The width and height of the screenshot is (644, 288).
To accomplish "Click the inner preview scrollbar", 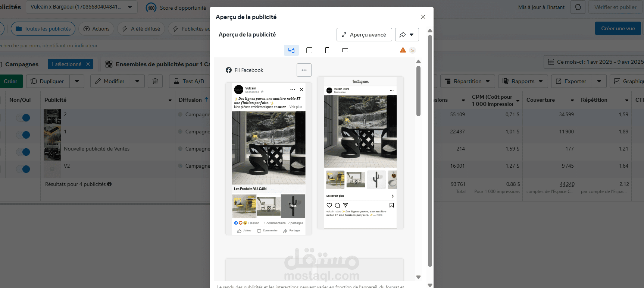I will [x=418, y=91].
